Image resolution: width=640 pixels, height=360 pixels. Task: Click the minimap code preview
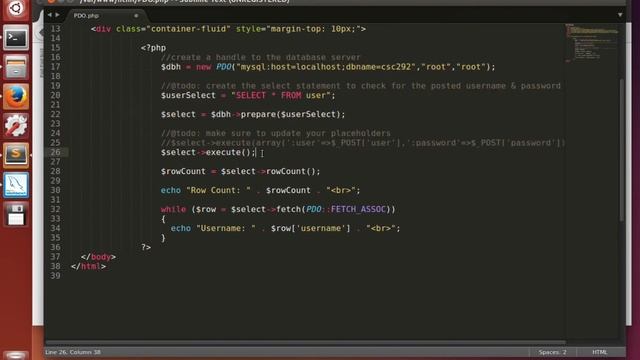click(x=591, y=42)
